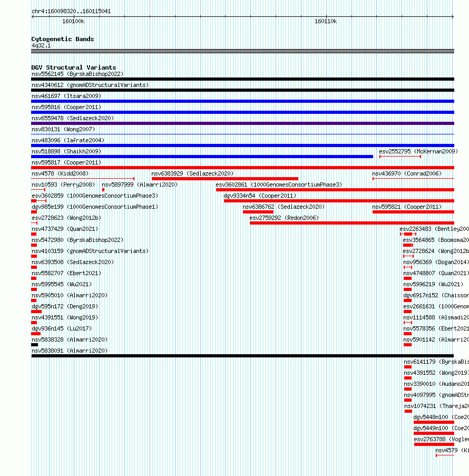Screen dimensions: 469x476
Task: Open dgv6917n152 variant label
Action: [436, 295]
